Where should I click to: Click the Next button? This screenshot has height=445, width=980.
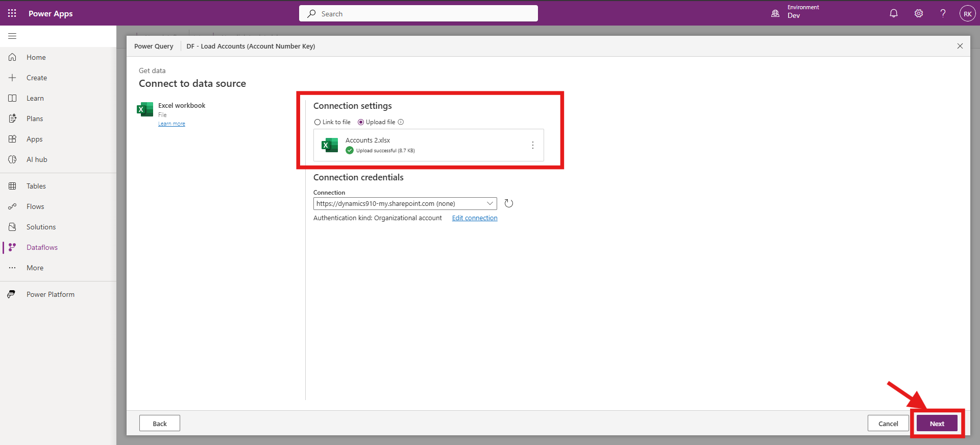937,424
